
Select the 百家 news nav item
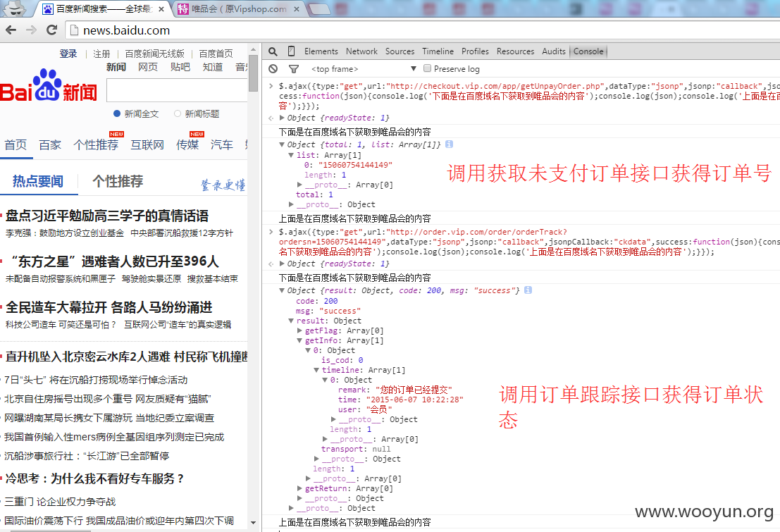[x=50, y=145]
